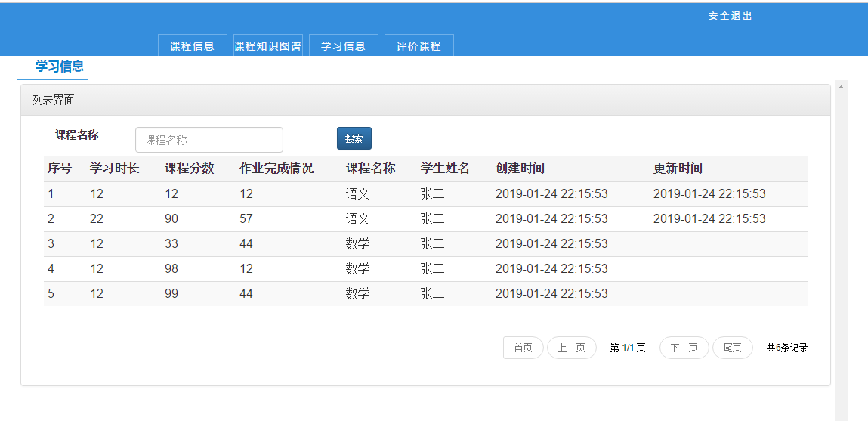
Task: Advance to next page with 下一页
Action: click(x=684, y=348)
